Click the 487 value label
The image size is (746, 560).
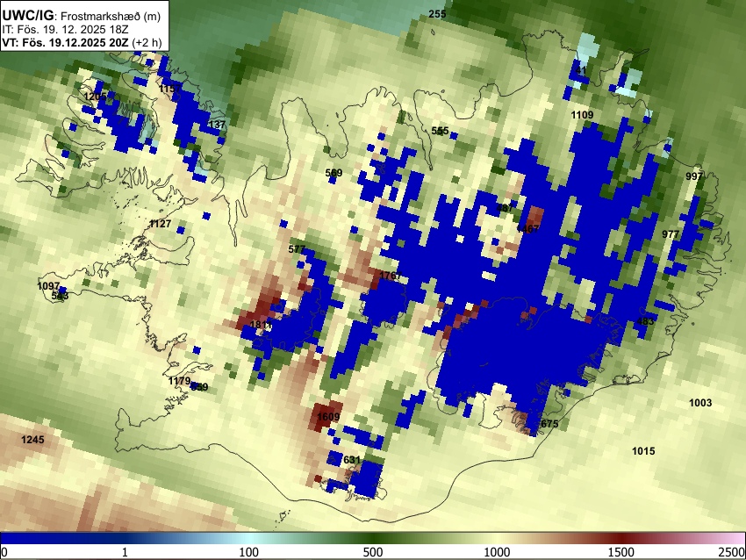(505, 208)
